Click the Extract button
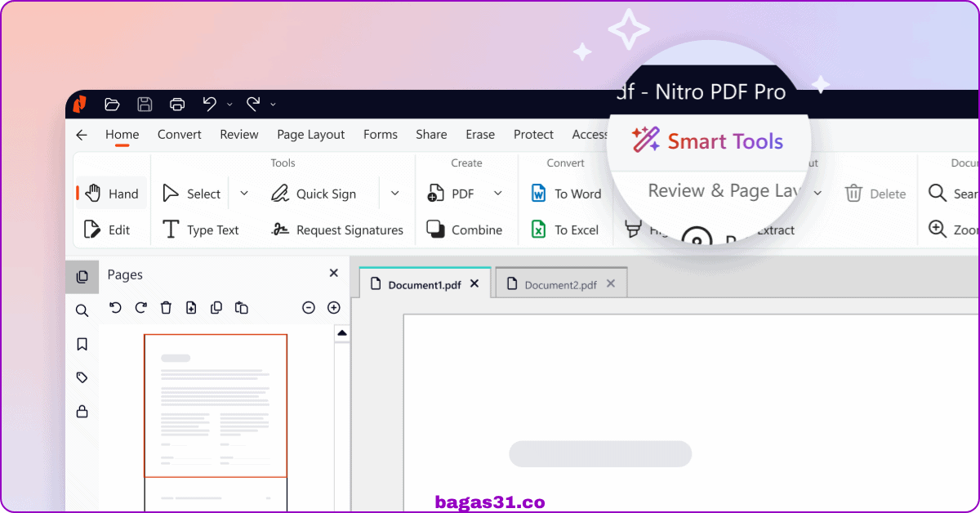Screen dimensions: 980x513 point(775,230)
